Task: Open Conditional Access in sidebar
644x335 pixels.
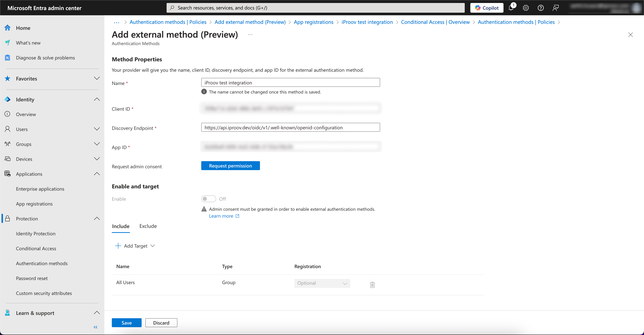Action: (x=36, y=249)
